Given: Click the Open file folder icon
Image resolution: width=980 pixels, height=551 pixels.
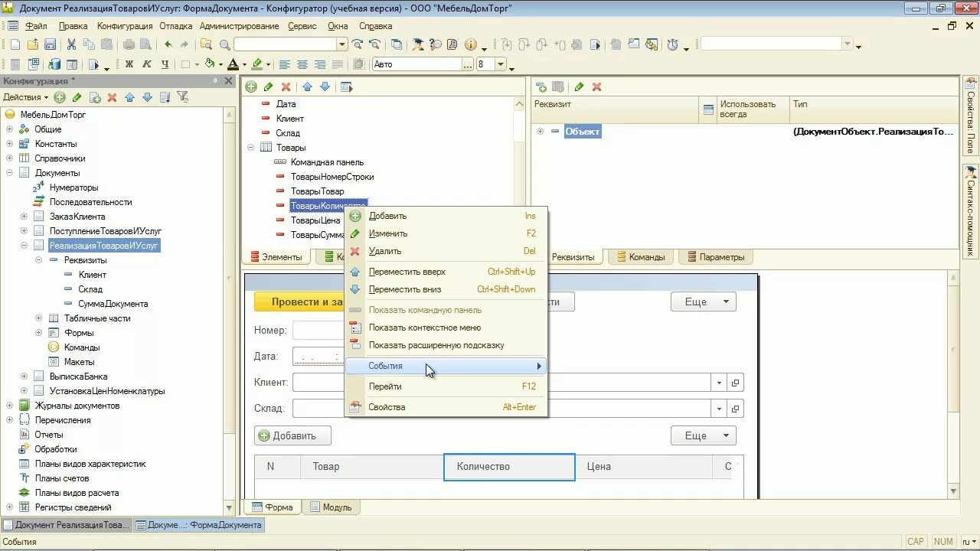Looking at the screenshot, I should coord(32,44).
